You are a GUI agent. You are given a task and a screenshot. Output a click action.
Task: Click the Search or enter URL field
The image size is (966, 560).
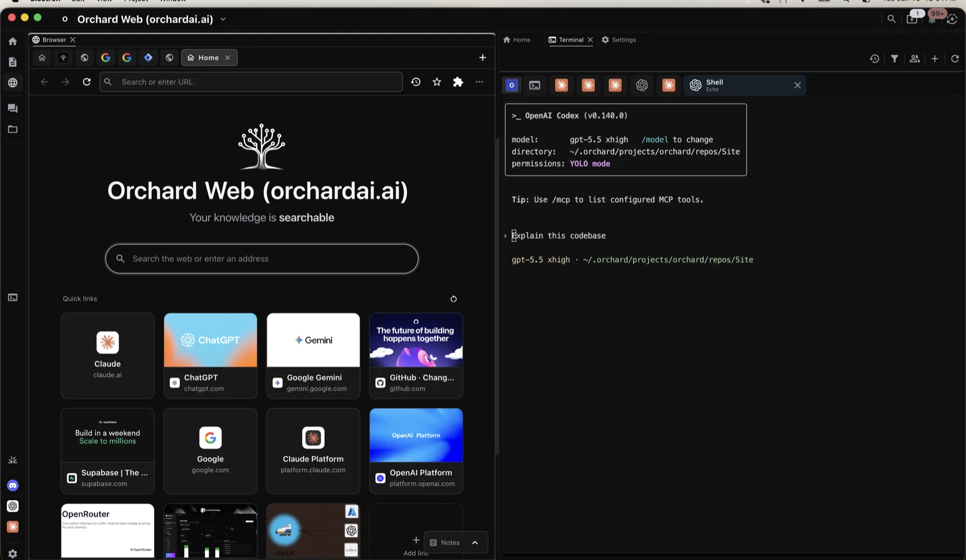tap(251, 82)
